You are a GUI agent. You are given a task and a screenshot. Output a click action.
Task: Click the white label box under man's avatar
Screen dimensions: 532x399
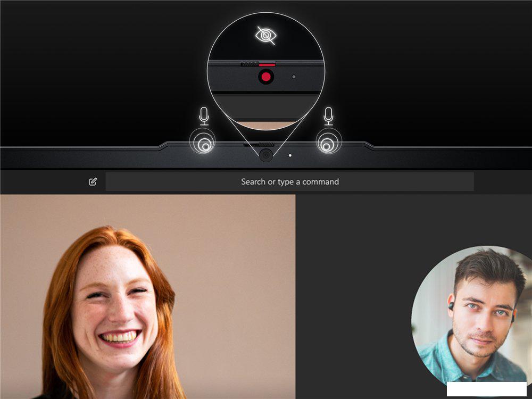(486, 389)
